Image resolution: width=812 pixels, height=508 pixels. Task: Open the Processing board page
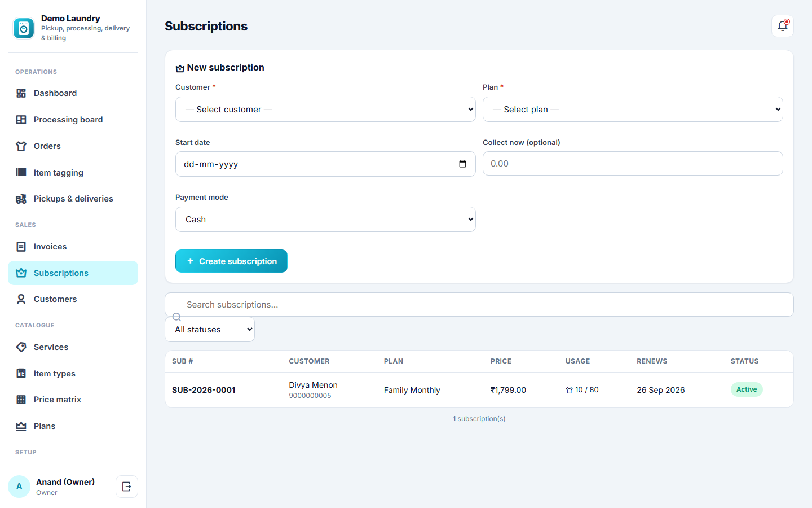(73, 120)
